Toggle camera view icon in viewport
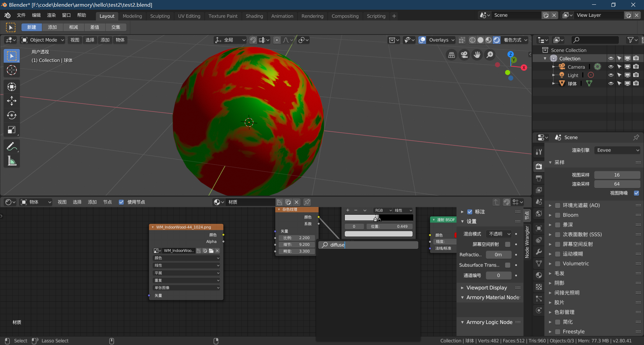644x345 pixels. click(x=464, y=55)
